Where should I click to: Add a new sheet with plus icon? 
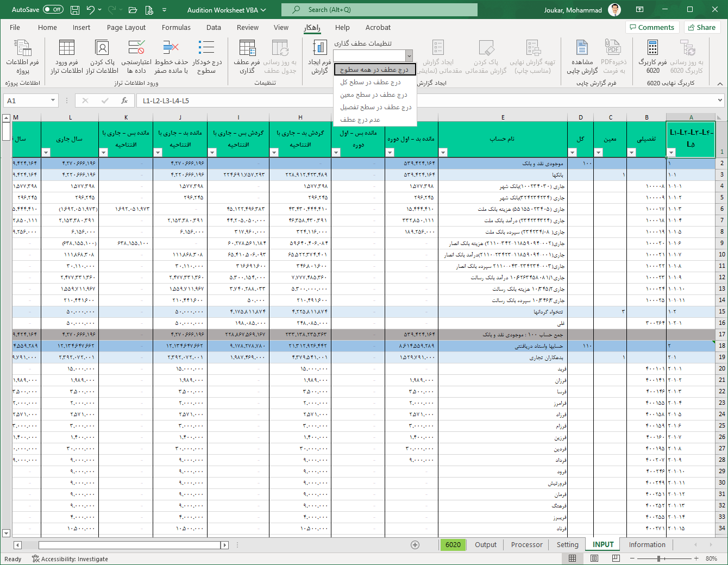tap(415, 545)
